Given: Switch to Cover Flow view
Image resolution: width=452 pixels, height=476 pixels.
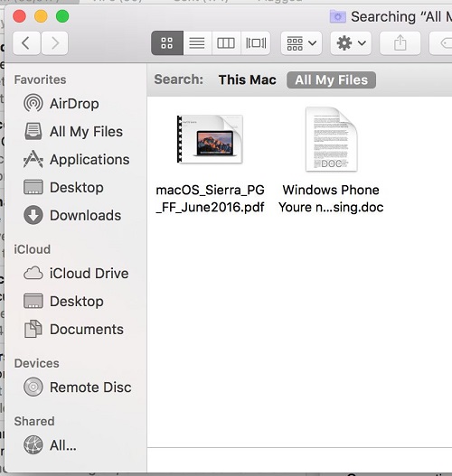Looking at the screenshot, I should click(x=256, y=43).
